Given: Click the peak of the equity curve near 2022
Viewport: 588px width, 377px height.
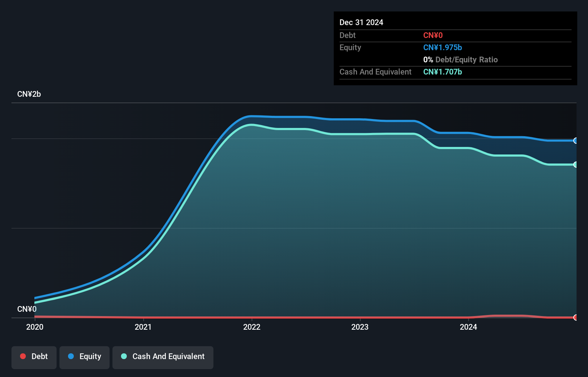Looking at the screenshot, I should tap(252, 116).
